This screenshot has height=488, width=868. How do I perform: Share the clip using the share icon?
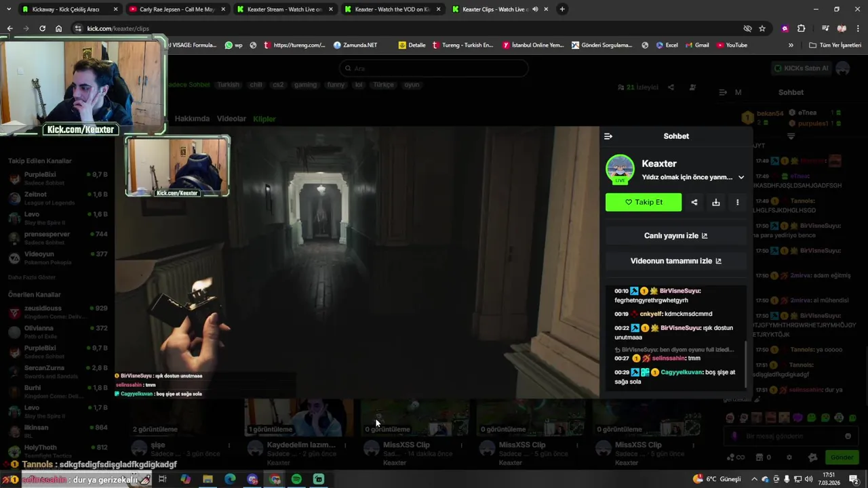(694, 202)
